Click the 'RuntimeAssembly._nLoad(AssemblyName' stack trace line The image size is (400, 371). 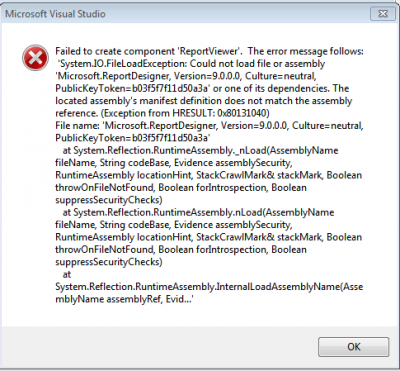pyautogui.click(x=200, y=150)
